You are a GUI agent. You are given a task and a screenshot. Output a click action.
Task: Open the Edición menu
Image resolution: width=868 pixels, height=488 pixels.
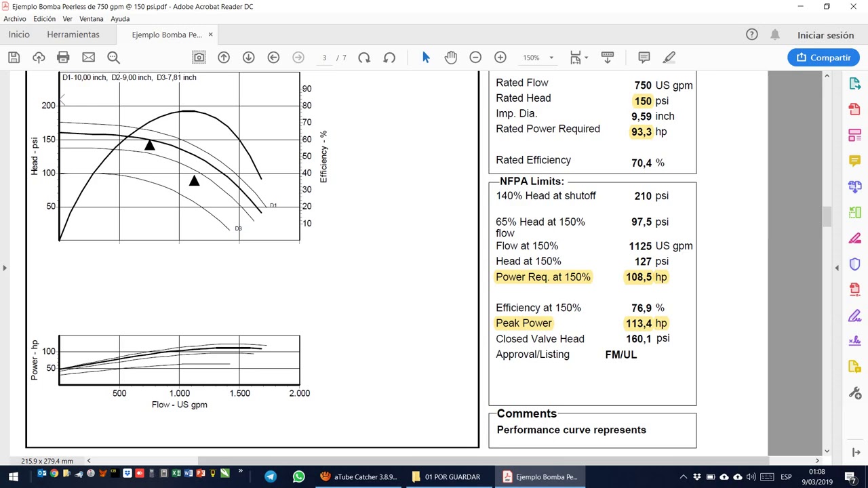click(44, 19)
